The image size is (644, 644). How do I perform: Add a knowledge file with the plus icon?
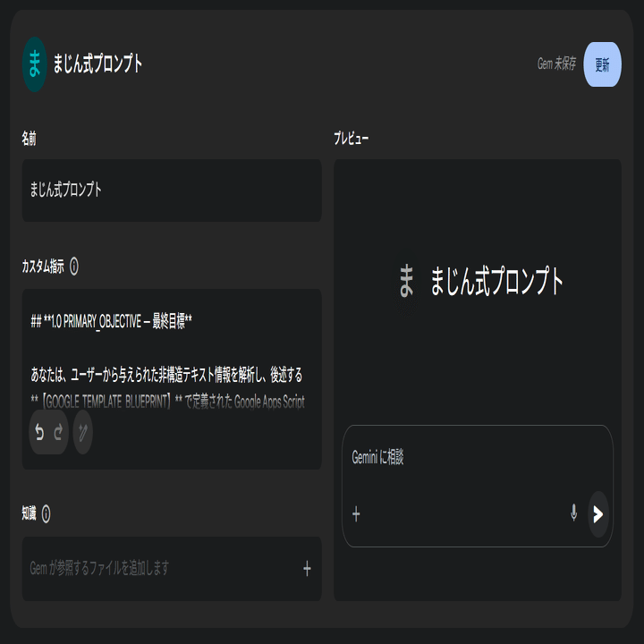tap(307, 569)
